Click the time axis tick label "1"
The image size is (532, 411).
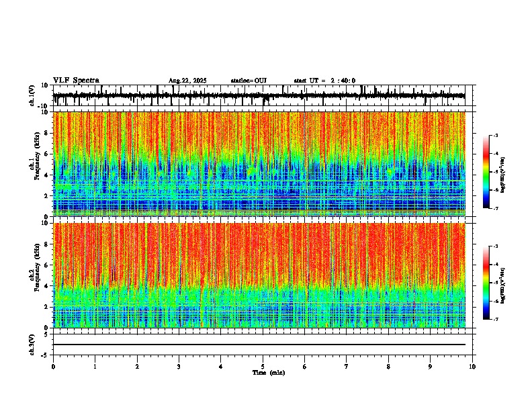pos(95,367)
